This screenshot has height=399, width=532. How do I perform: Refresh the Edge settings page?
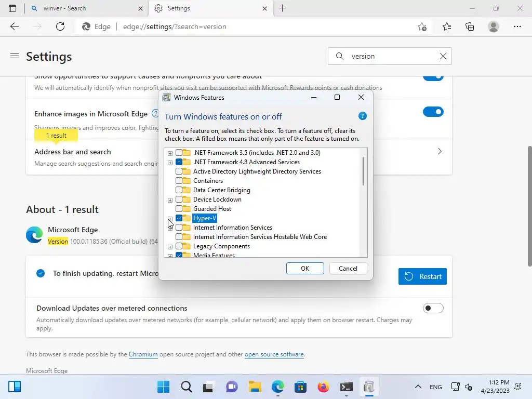(x=60, y=26)
